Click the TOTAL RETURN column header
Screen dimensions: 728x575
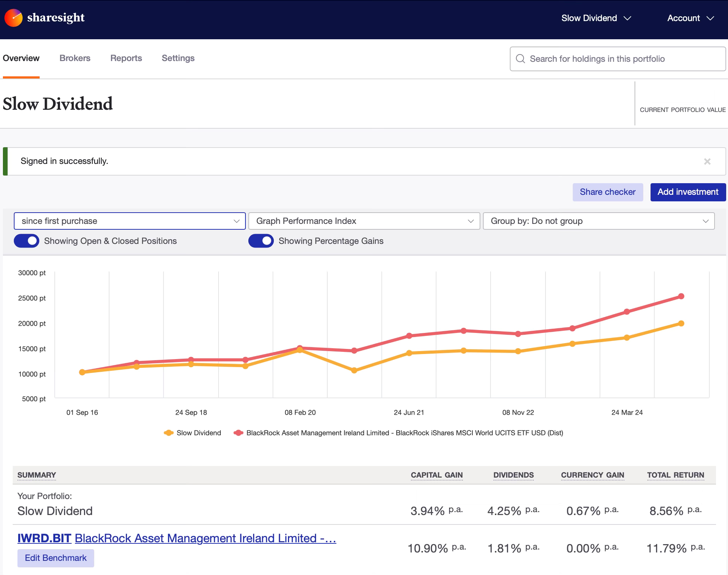point(676,475)
